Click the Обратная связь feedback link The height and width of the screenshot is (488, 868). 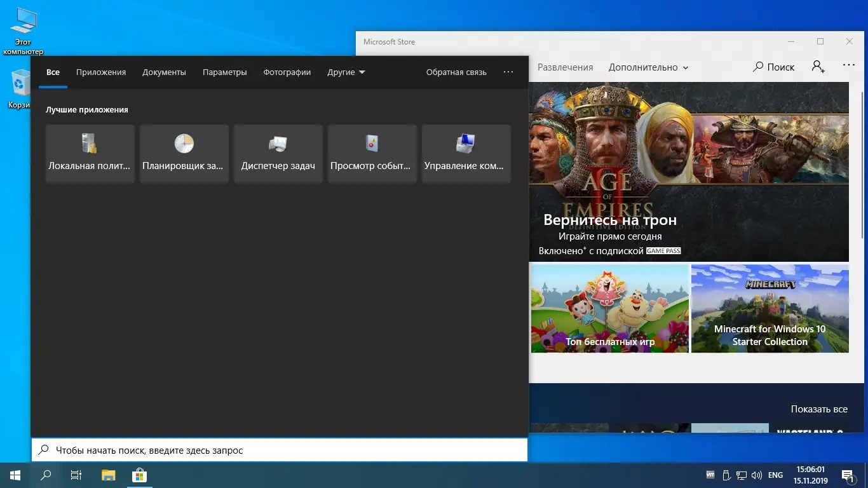click(x=456, y=72)
